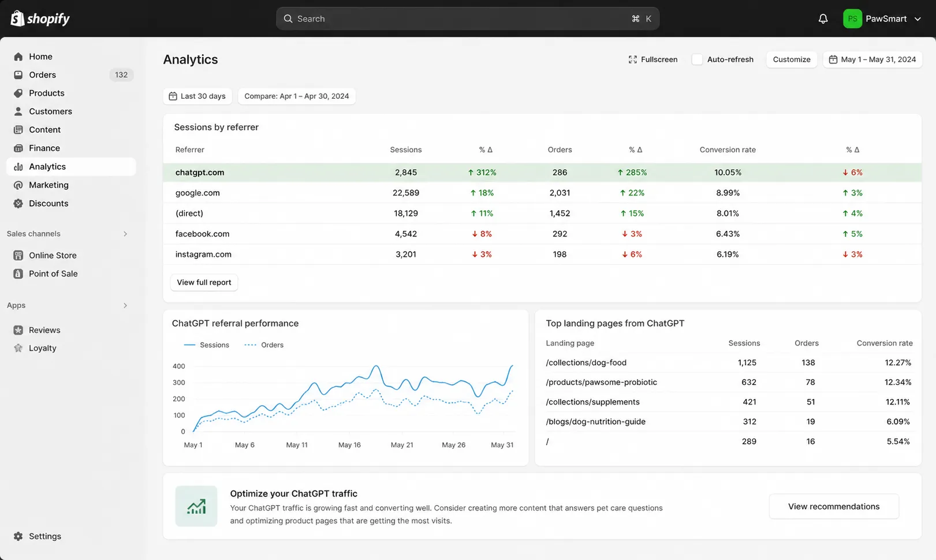The image size is (936, 560).
Task: Click the Loyalty icon
Action: (x=18, y=348)
